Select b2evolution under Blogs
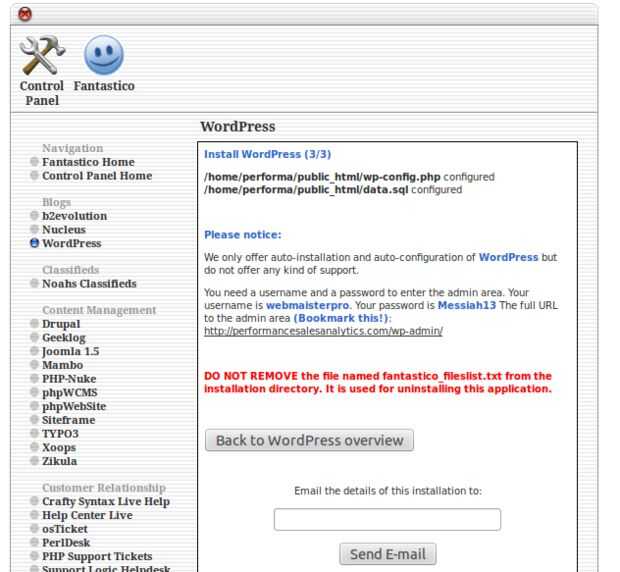Viewport: 620px width, 572px height. point(74,216)
